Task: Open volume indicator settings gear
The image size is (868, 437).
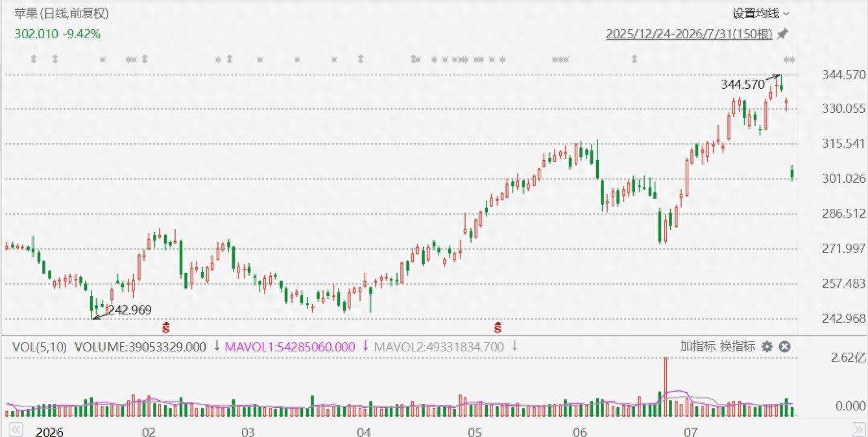Action: [x=767, y=347]
